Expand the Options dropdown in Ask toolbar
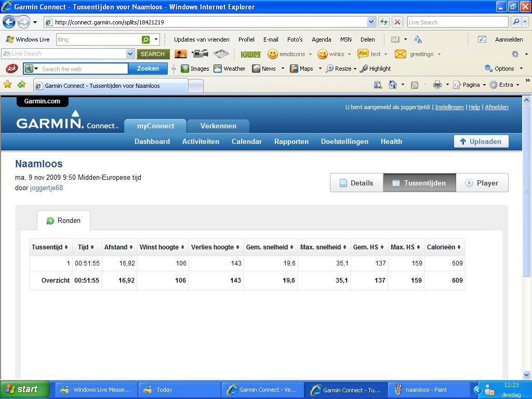532x399 pixels. point(521,69)
